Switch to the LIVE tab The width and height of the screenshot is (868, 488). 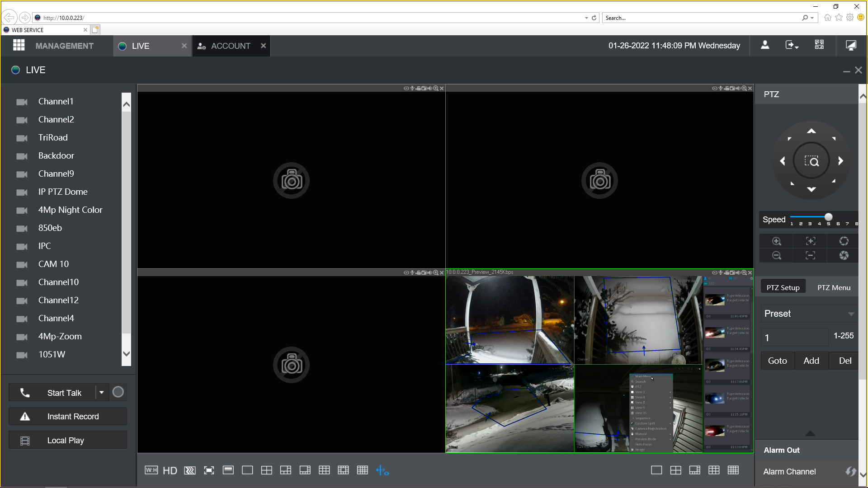[x=152, y=46]
